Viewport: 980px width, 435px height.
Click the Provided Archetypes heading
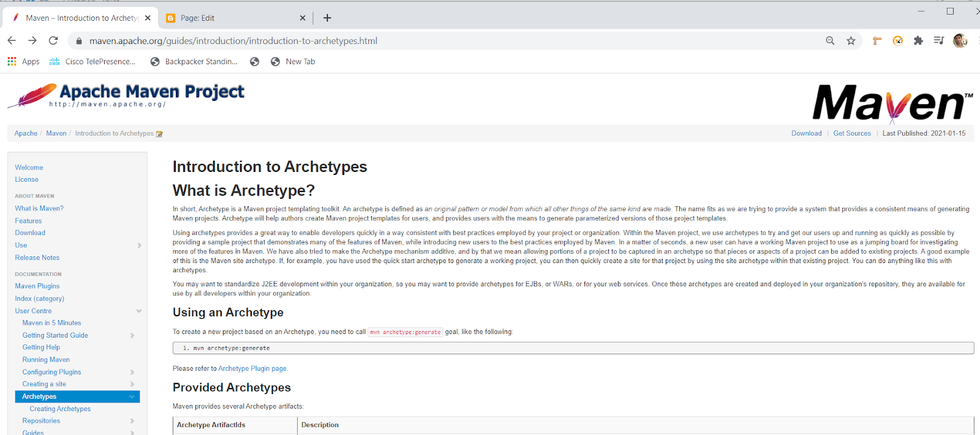coord(232,387)
